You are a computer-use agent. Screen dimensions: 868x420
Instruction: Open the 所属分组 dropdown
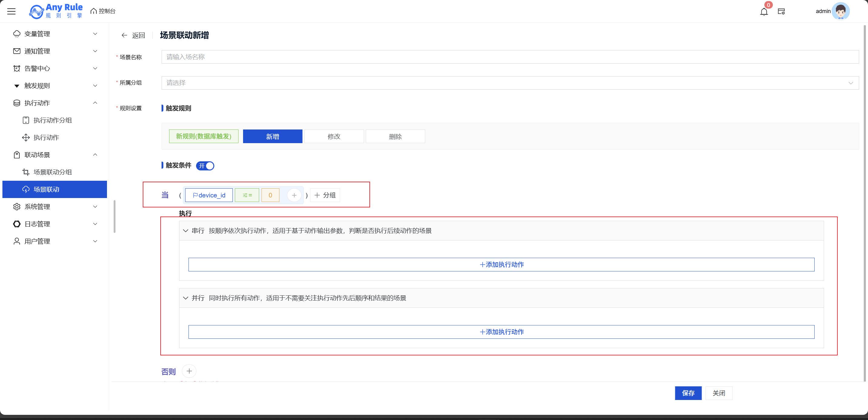pyautogui.click(x=510, y=83)
